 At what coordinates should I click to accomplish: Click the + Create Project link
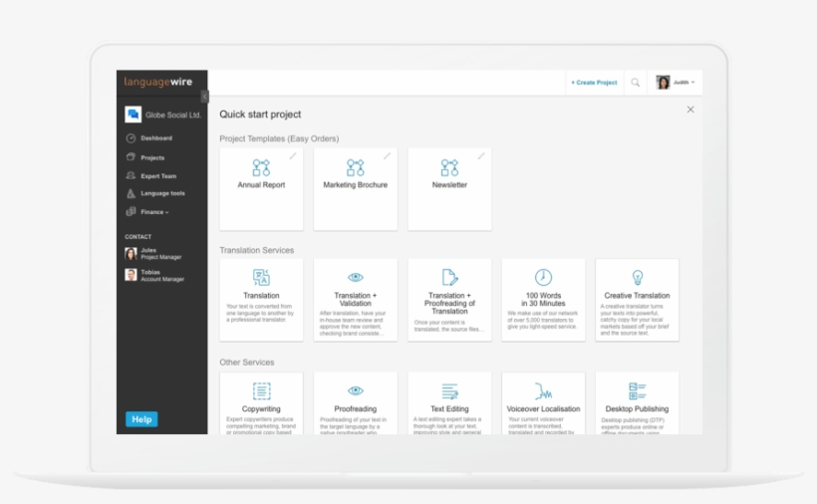coord(594,83)
